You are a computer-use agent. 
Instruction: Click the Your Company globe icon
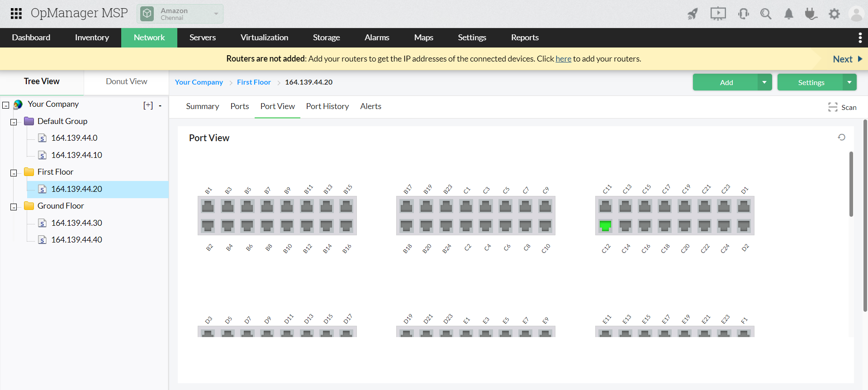(18, 105)
